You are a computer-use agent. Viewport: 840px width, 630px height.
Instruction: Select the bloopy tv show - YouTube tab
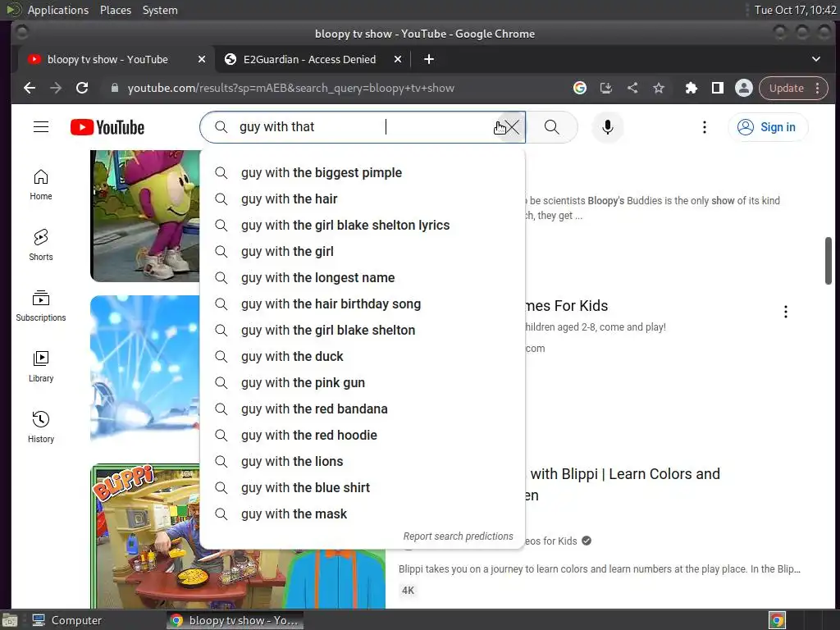coord(107,59)
